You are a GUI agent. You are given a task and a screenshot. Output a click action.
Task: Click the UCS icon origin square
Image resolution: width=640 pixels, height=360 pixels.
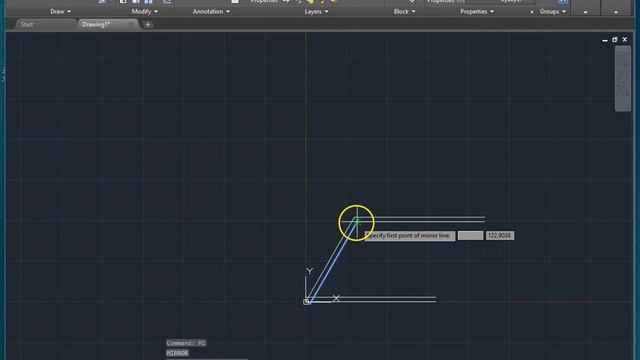click(307, 302)
